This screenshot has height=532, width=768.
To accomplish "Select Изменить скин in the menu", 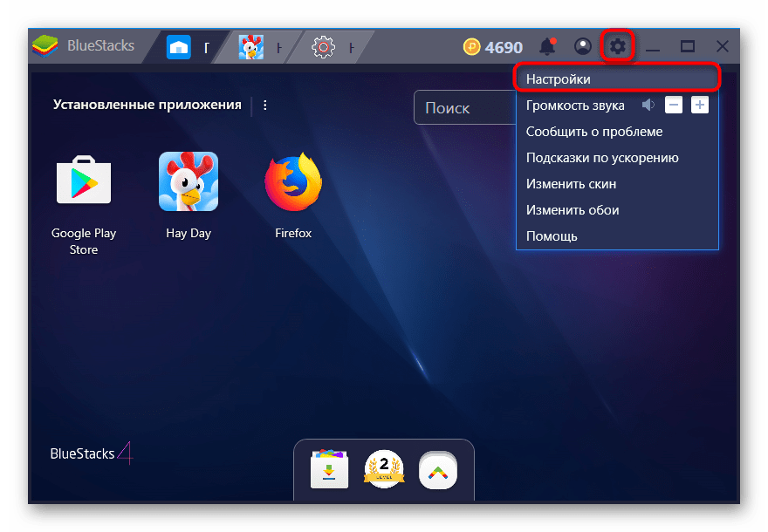I will (571, 184).
